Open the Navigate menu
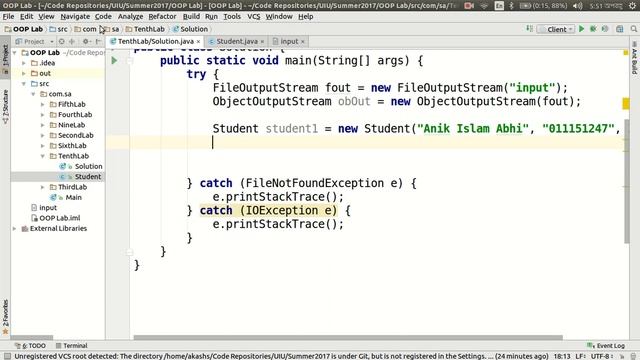640x360 pixels. (75, 17)
